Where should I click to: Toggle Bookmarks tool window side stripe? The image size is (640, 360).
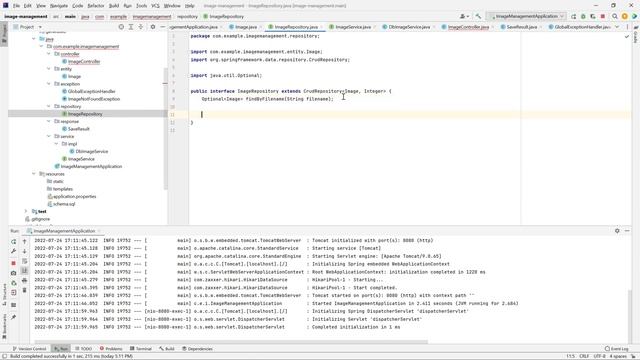point(4,326)
